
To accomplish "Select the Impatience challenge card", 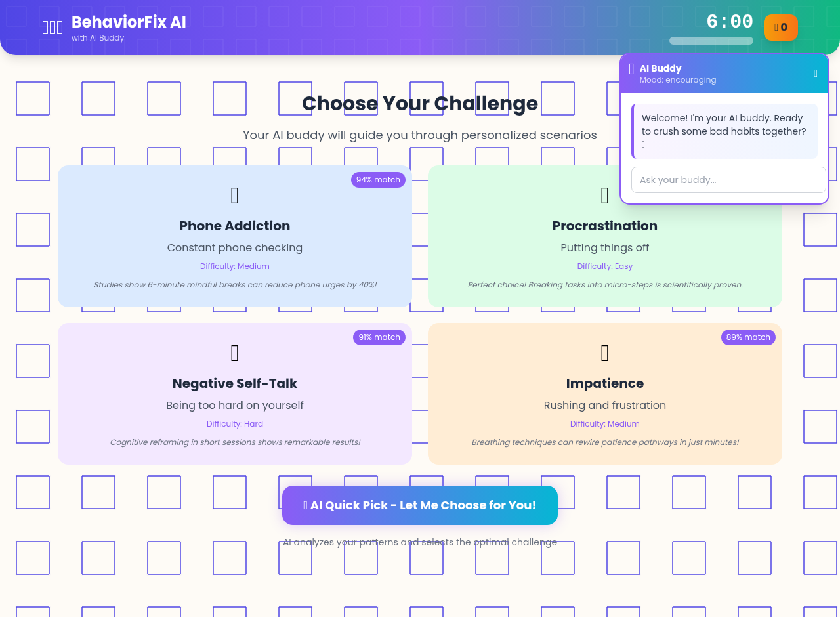I will (604, 405).
